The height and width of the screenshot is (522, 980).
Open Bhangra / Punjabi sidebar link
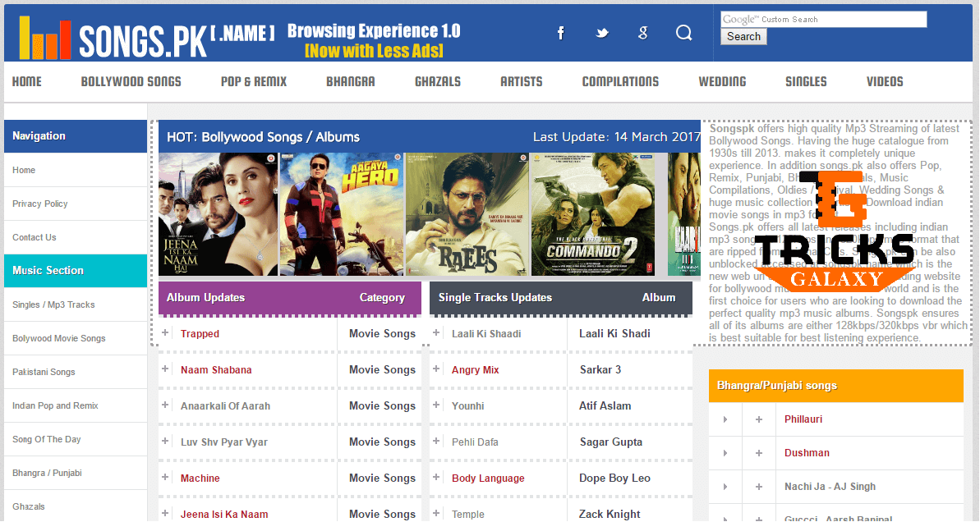[48, 474]
